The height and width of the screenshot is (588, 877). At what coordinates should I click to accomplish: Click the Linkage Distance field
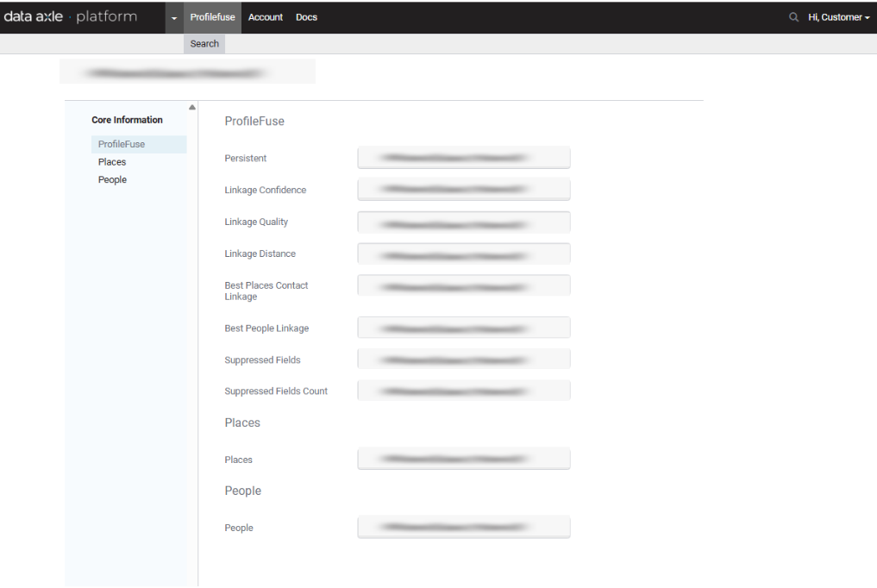[x=464, y=254]
